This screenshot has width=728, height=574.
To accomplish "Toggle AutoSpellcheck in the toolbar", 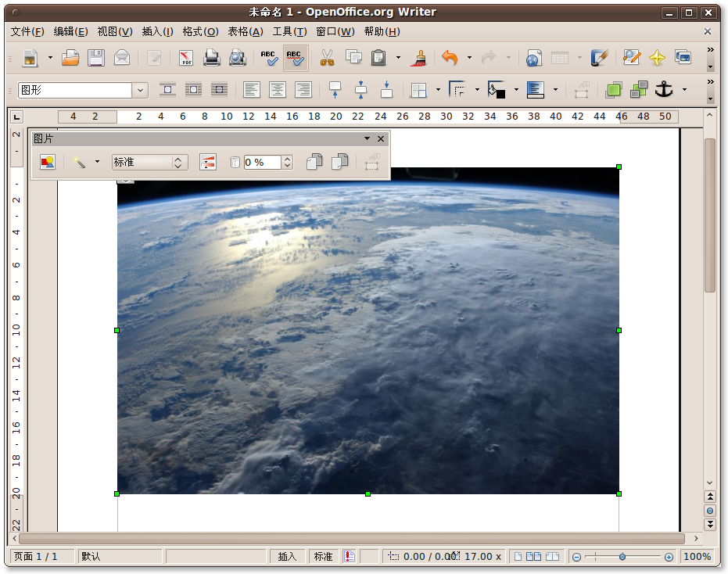I will 295,58.
